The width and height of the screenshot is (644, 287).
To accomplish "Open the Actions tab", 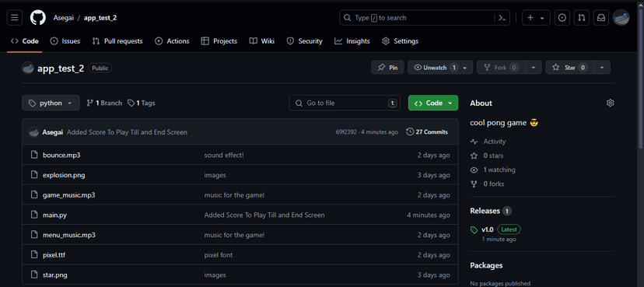I will coord(172,41).
